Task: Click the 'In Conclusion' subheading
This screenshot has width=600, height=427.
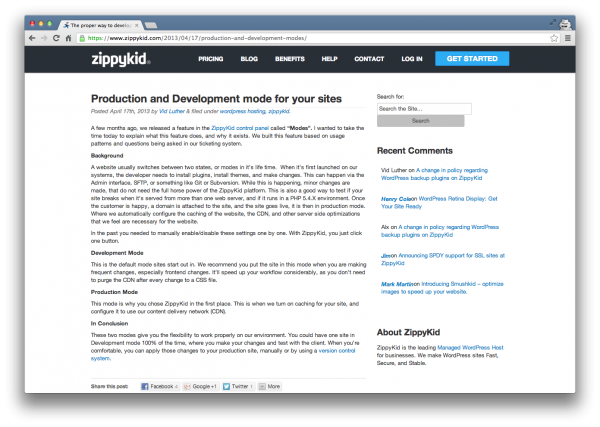Action: click(109, 323)
